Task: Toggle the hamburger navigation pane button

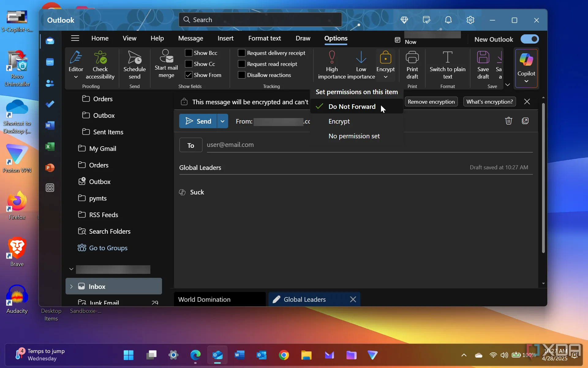Action: 75,38
